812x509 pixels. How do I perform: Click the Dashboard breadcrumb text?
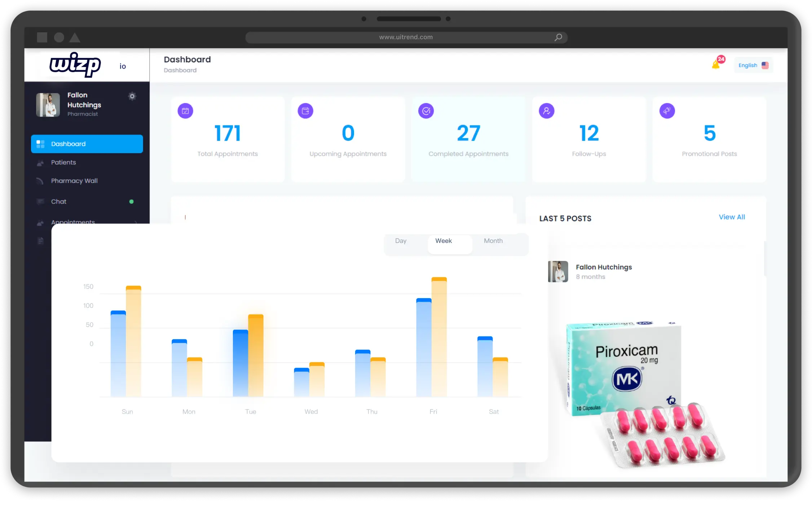pyautogui.click(x=180, y=70)
